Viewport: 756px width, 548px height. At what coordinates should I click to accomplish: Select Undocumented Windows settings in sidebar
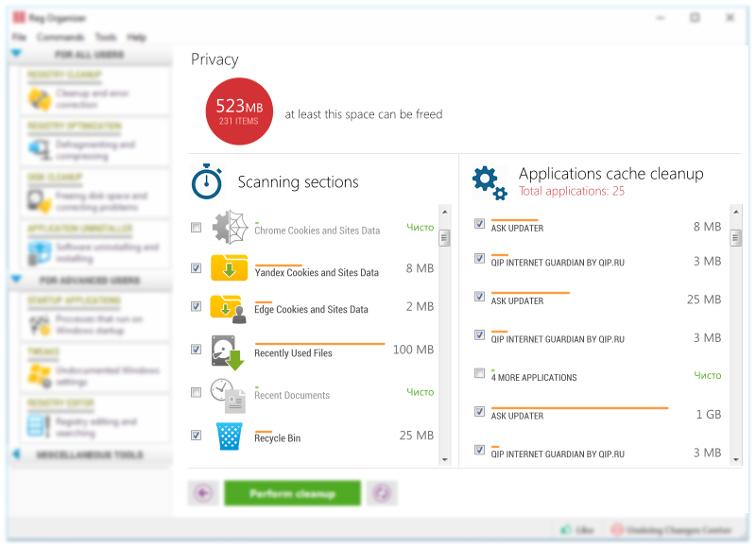(108, 376)
